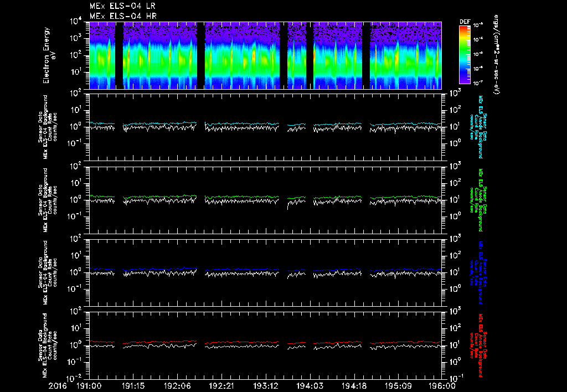567x392 pixels.
Task: Click the "MEx ELS-04 HR" title text
Action: [x=123, y=16]
